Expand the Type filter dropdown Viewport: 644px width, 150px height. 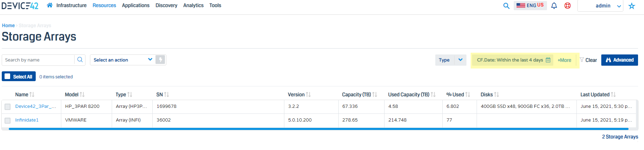[460, 60]
